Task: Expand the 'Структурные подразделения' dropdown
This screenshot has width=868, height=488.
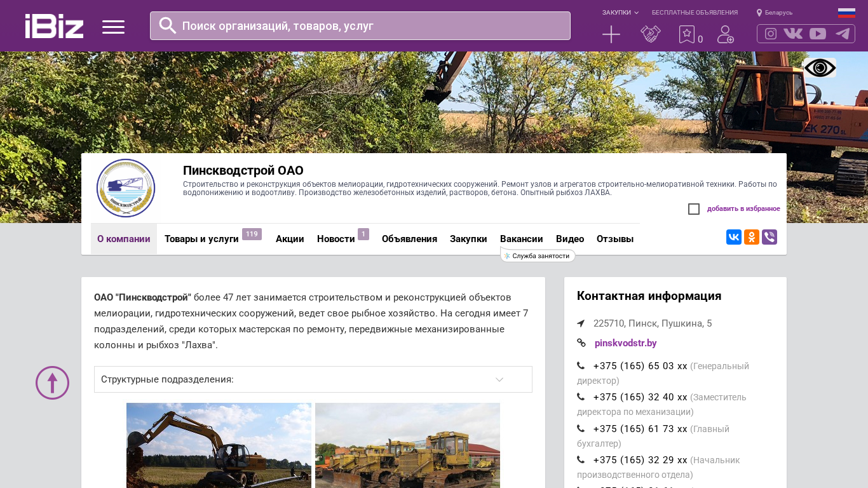Action: (313, 379)
